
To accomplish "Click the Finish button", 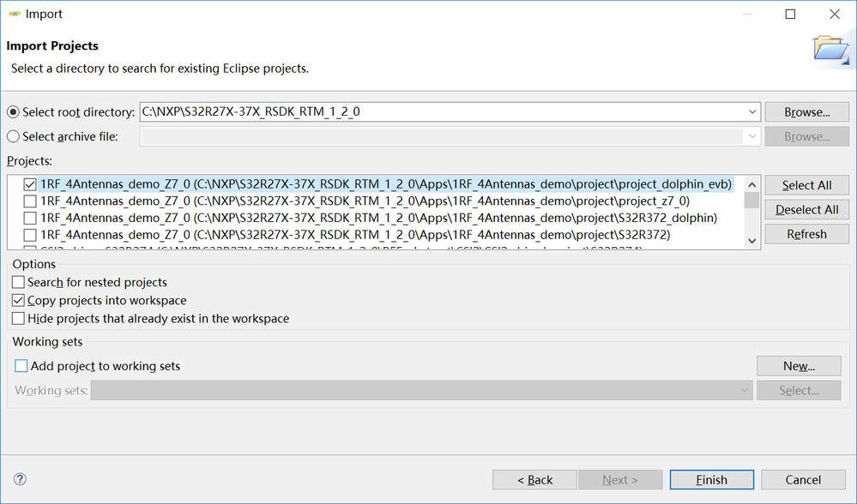I will (711, 480).
